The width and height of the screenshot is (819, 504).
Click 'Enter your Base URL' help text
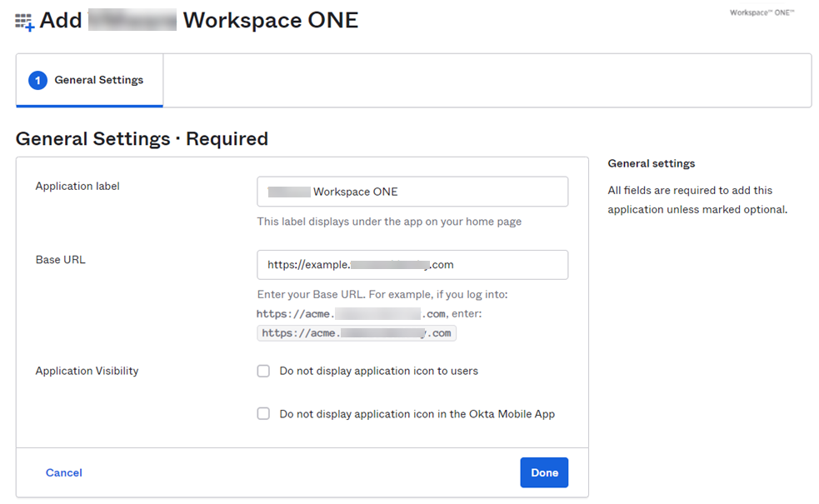point(382,295)
